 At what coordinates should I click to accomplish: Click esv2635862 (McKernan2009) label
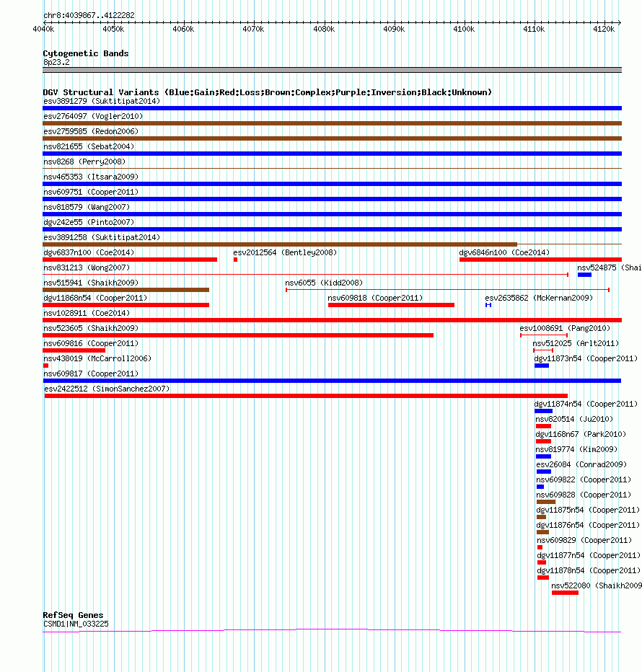click(539, 298)
